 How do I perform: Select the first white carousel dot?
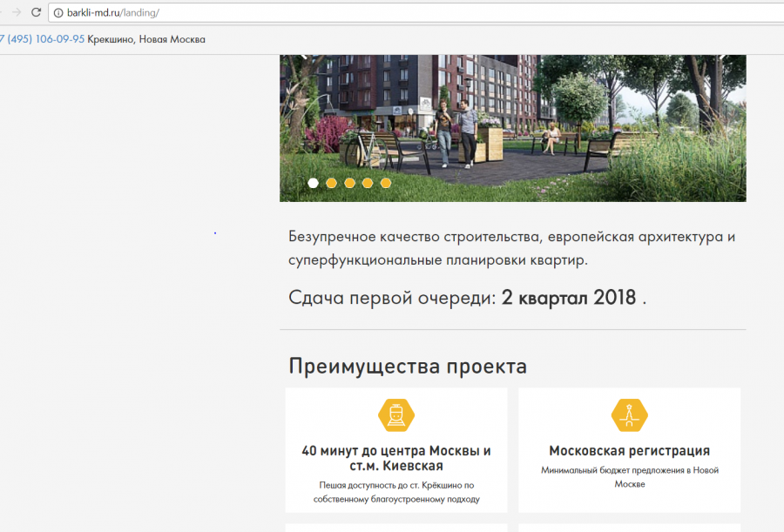(x=313, y=183)
